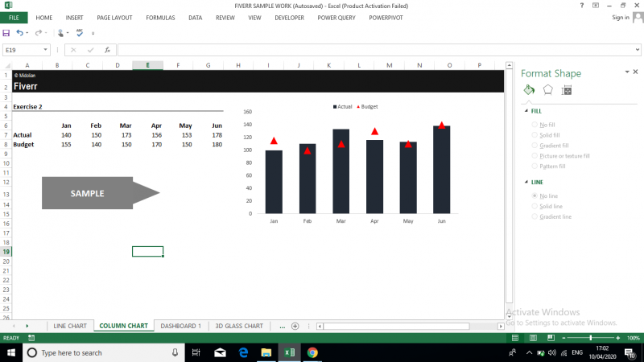Click the zoom slider handle

coord(591,338)
